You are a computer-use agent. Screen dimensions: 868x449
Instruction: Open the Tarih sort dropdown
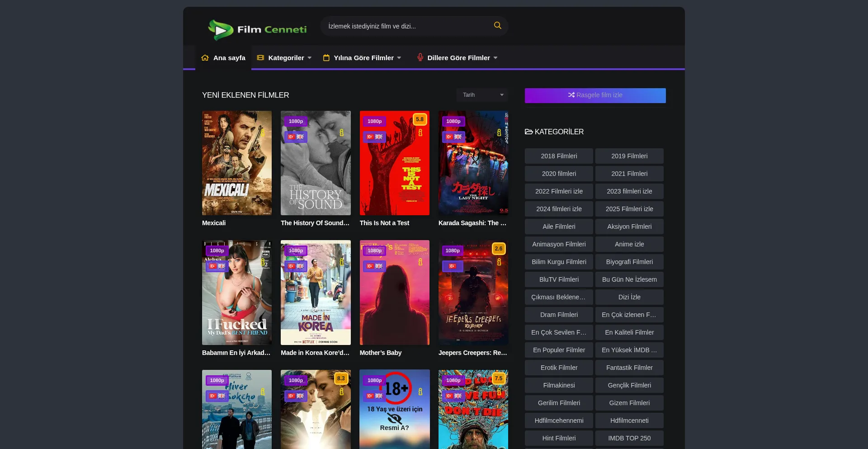(482, 95)
